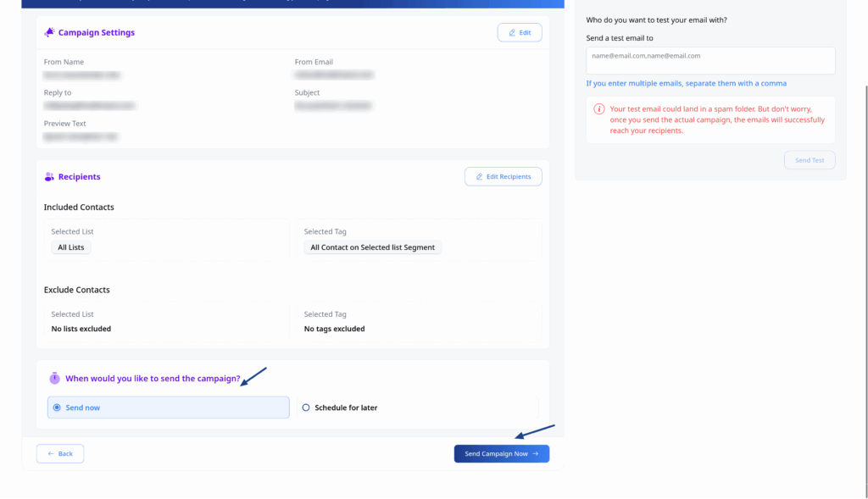Click the Recipients people icon
The height and width of the screenshot is (499, 868).
(49, 177)
